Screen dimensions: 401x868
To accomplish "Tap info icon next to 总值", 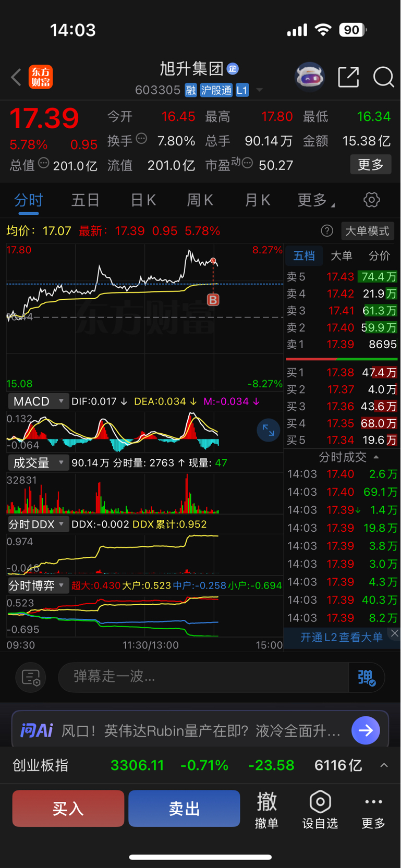I will (44, 163).
